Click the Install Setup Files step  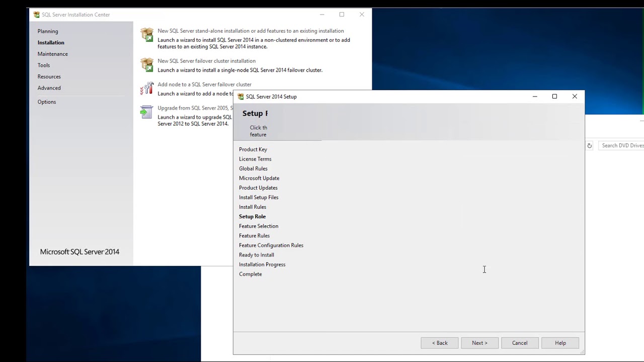pyautogui.click(x=259, y=197)
